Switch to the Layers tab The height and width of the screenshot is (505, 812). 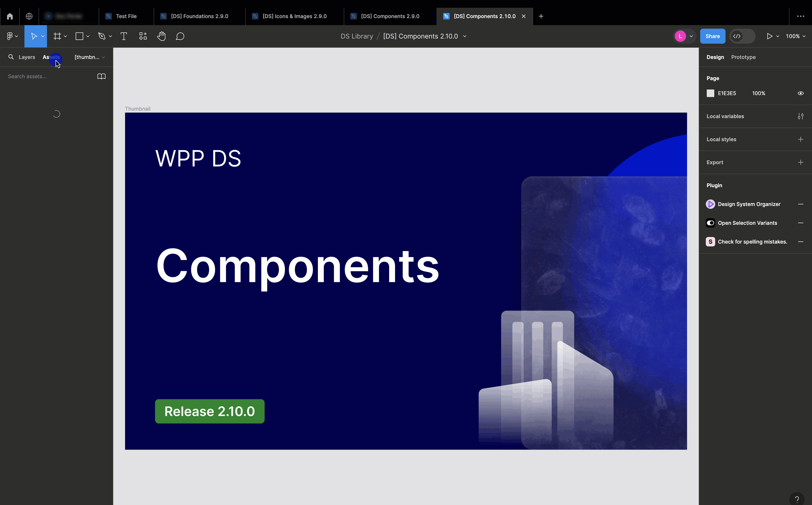(27, 57)
